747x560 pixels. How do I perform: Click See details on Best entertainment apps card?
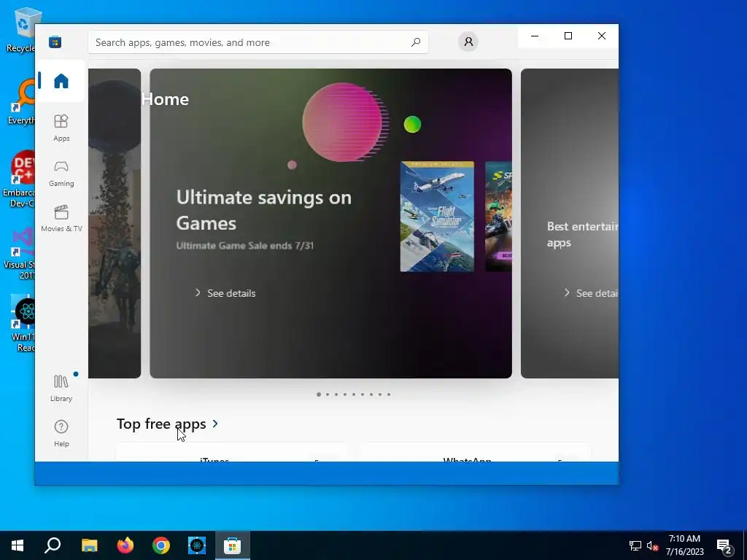[591, 293]
